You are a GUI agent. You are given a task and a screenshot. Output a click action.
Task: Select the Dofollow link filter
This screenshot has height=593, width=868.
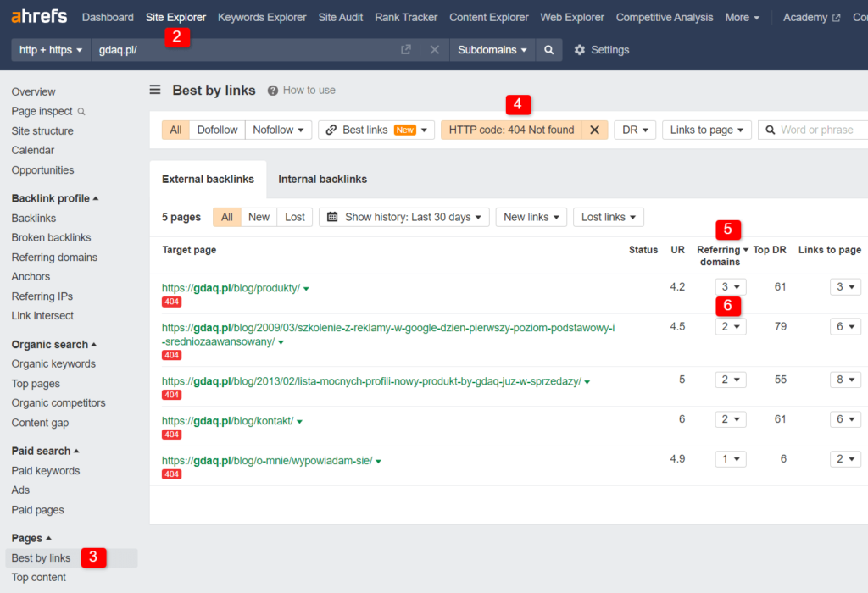217,130
